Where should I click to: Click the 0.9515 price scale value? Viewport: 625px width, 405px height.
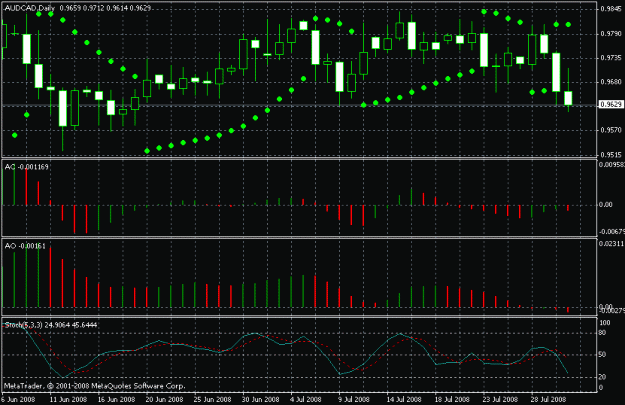pos(611,155)
